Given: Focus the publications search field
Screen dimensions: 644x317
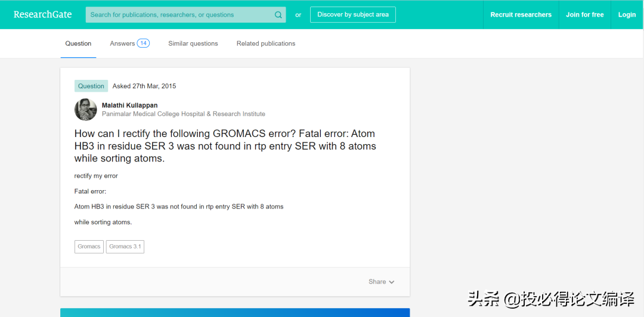Looking at the screenshot, I should (179, 15).
